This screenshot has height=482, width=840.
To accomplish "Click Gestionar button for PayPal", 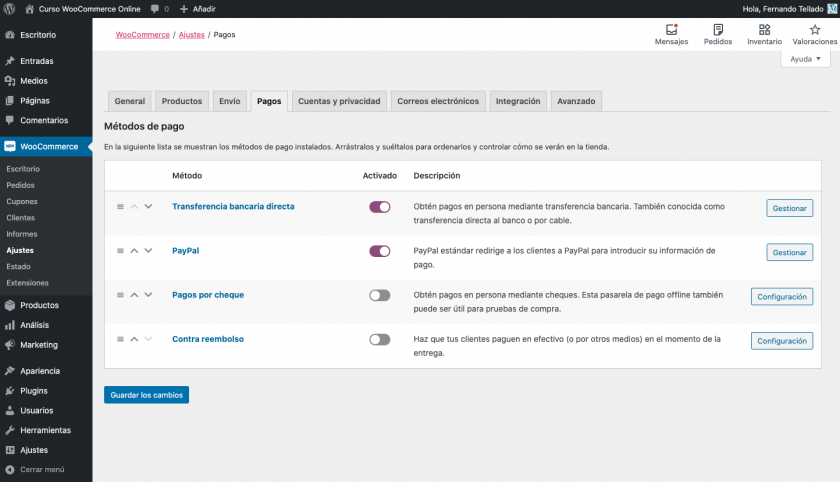I will coord(789,252).
